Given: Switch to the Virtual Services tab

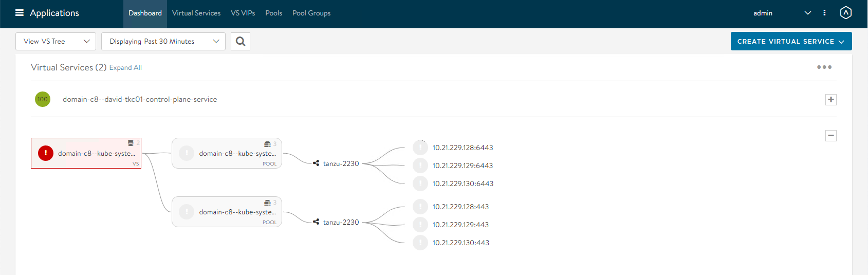Looking at the screenshot, I should [x=196, y=13].
